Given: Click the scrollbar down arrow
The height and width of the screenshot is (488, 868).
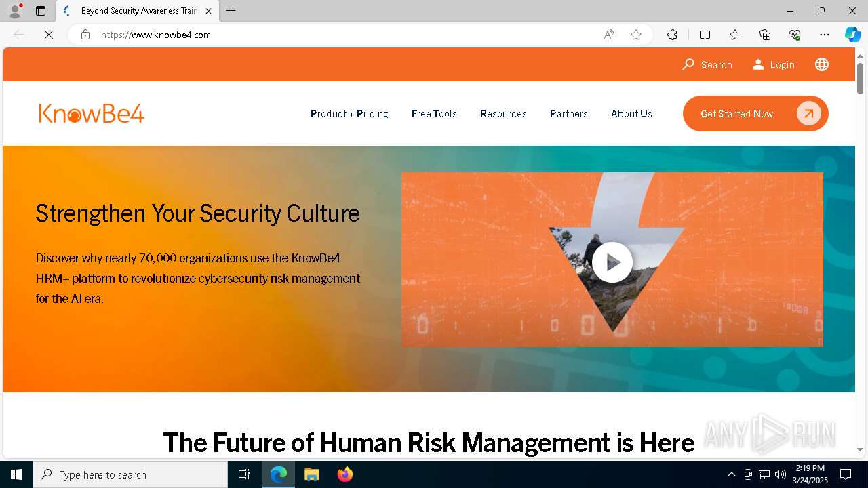Looking at the screenshot, I should tap(860, 449).
